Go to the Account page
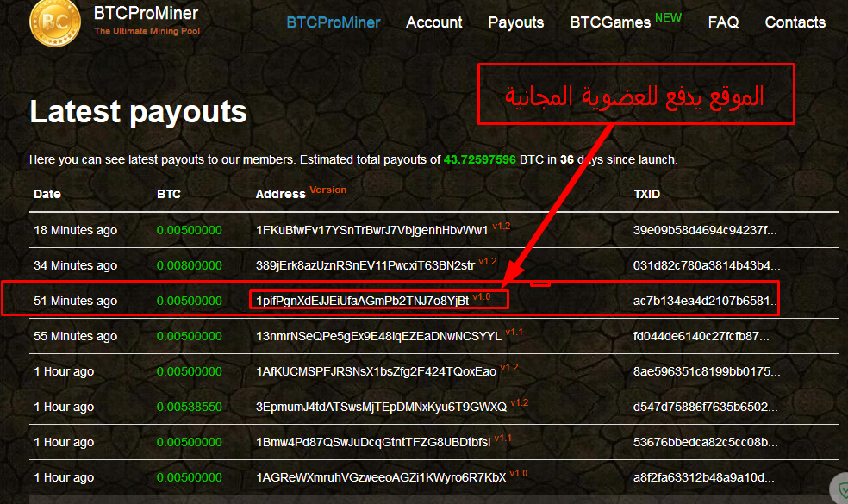 pyautogui.click(x=433, y=22)
